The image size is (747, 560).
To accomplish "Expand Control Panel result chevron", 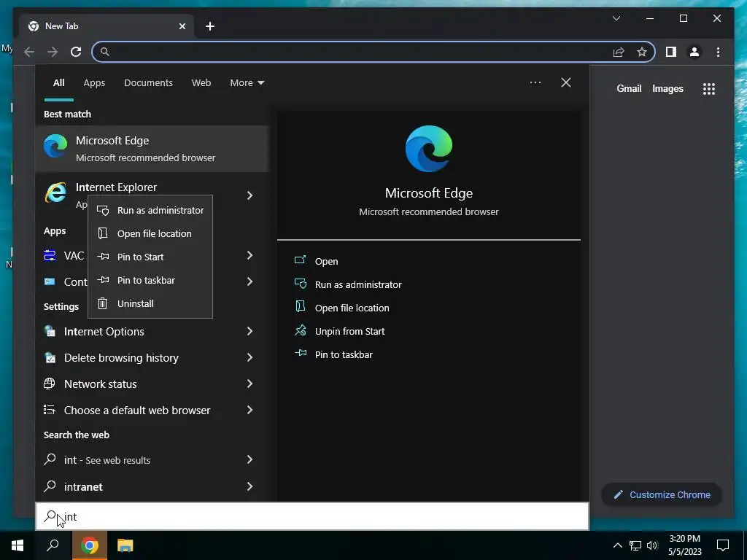I will click(x=249, y=281).
